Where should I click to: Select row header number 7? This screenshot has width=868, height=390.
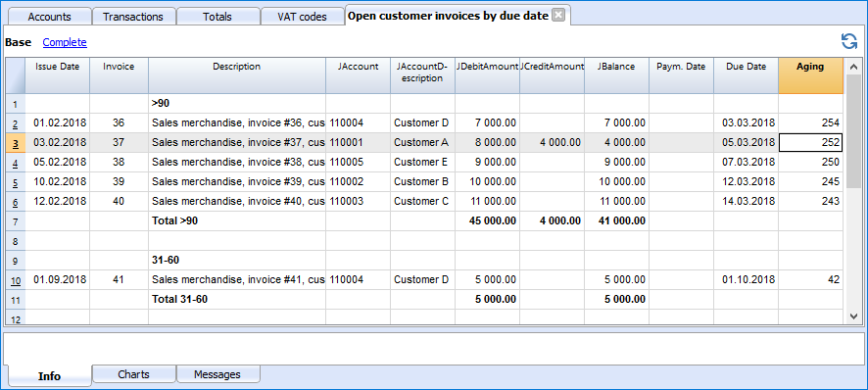[x=15, y=221]
